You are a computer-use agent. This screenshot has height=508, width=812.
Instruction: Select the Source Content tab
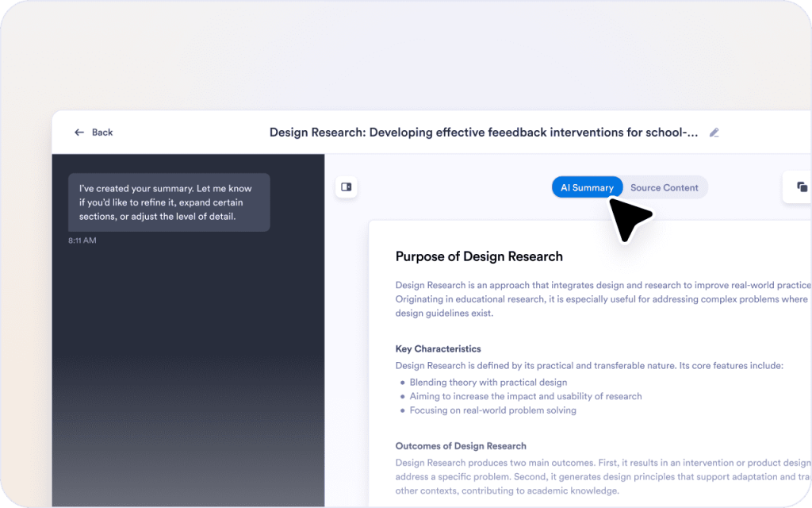coord(665,187)
